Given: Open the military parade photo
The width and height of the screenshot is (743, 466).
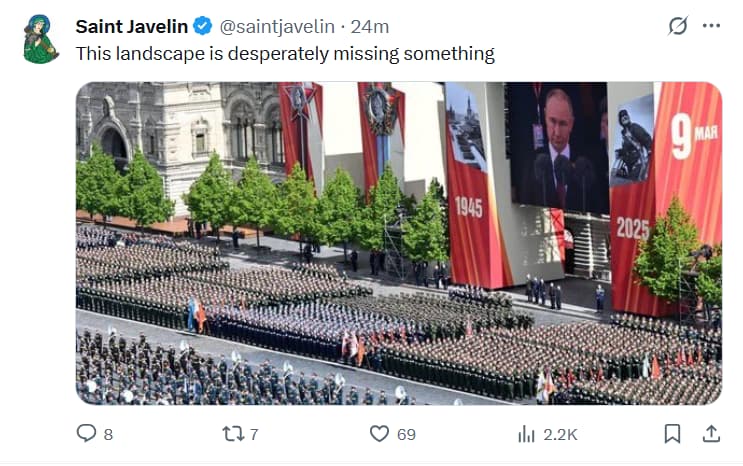Looking at the screenshot, I should point(399,243).
